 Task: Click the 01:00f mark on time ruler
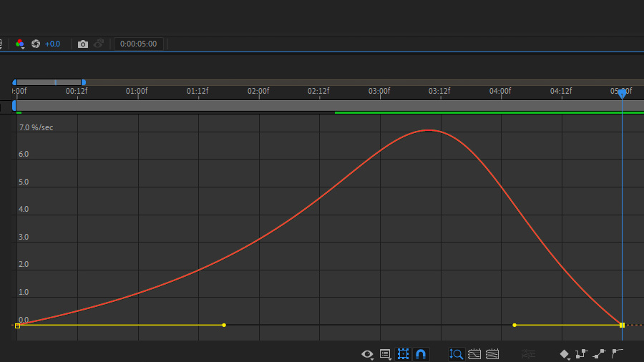coord(137,91)
